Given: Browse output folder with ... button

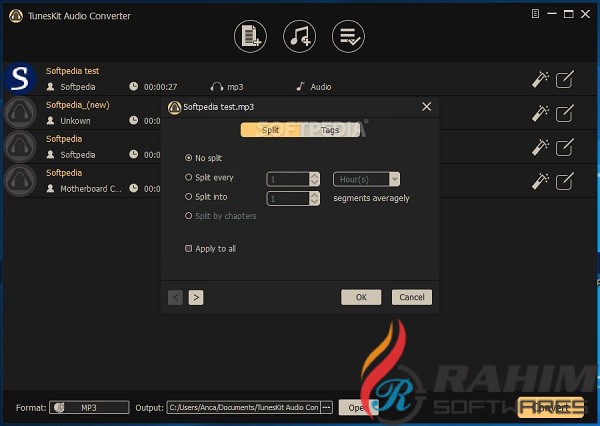Looking at the screenshot, I should tap(326, 408).
